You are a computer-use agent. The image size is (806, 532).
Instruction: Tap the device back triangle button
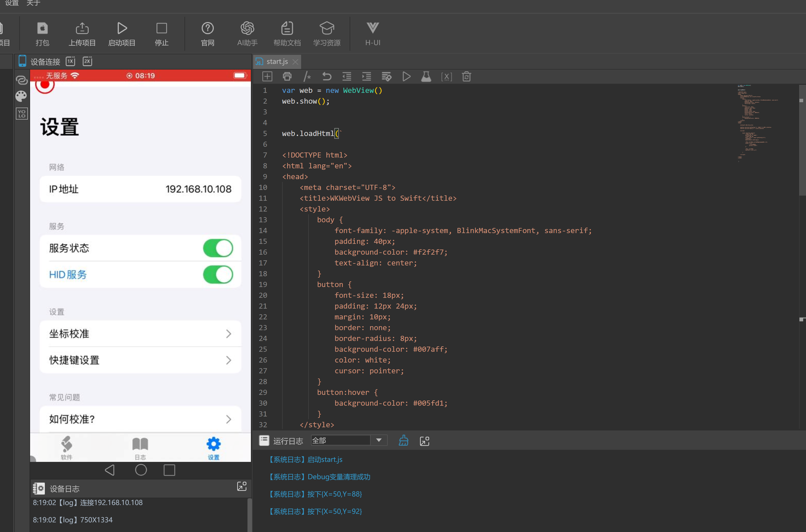[x=110, y=470]
